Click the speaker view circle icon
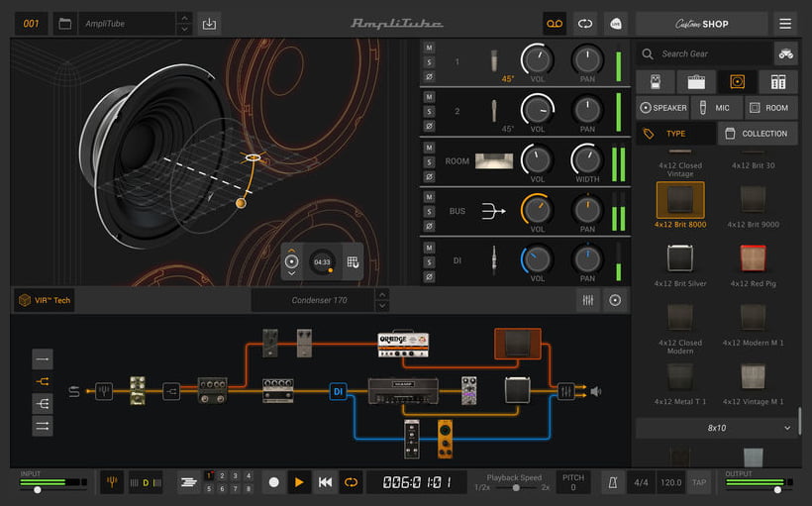This screenshot has height=506, width=812. pyautogui.click(x=615, y=300)
